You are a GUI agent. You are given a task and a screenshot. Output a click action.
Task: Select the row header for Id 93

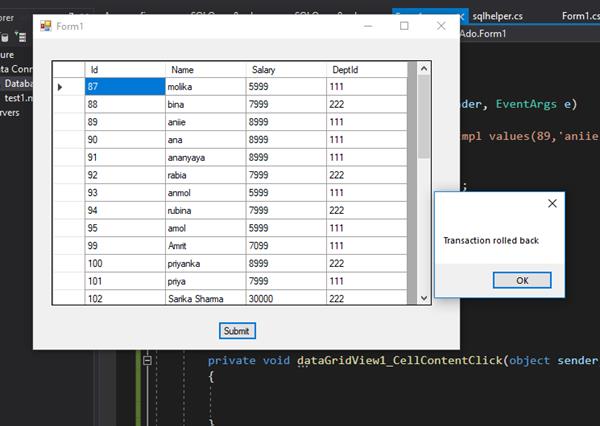tap(68, 193)
